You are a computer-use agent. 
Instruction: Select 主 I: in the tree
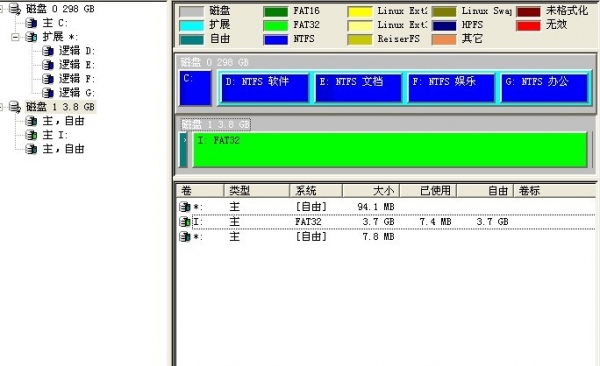click(x=55, y=135)
